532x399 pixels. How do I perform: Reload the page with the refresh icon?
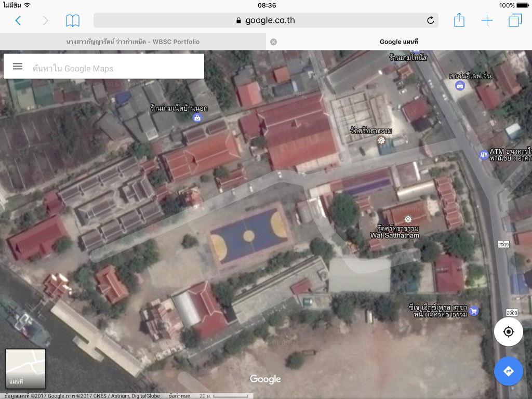point(430,21)
